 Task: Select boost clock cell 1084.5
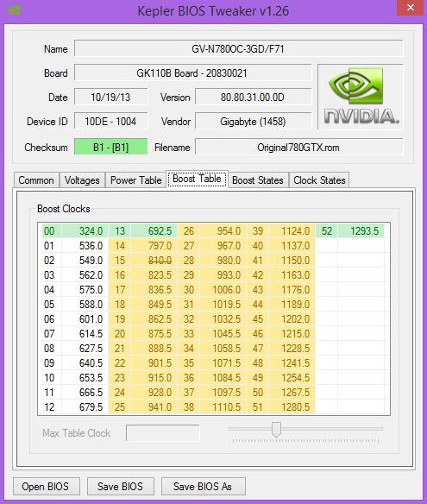(x=223, y=378)
